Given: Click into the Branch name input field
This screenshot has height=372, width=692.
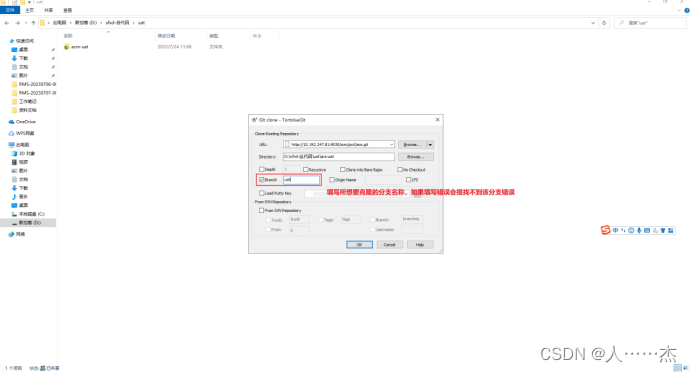Looking at the screenshot, I should tap(301, 180).
